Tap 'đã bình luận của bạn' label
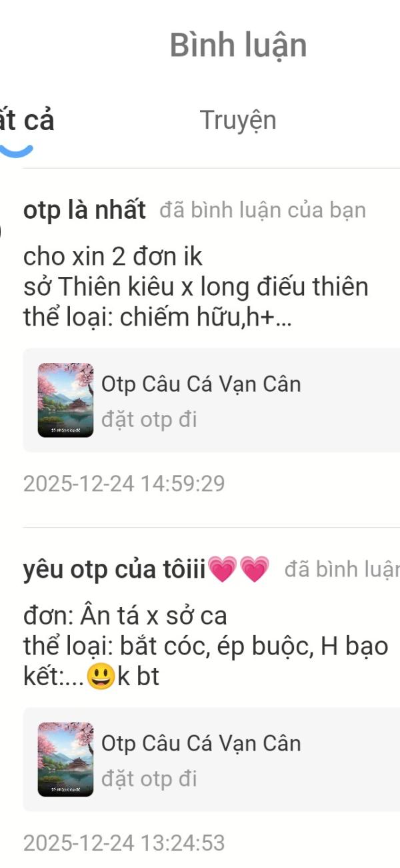Viewport: 400px width, 868px height. pyautogui.click(x=263, y=210)
